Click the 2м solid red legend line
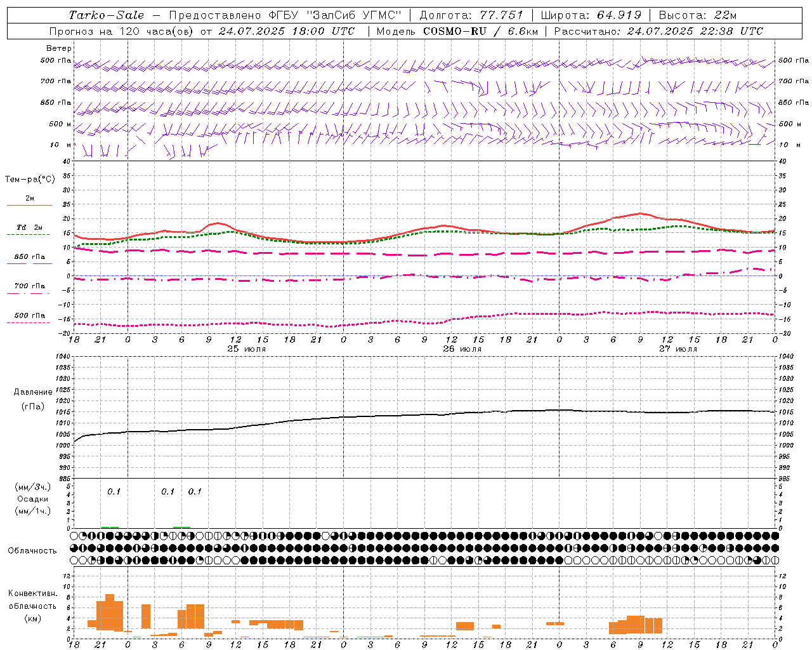Image resolution: width=812 pixels, height=650 pixels. pos(29,205)
